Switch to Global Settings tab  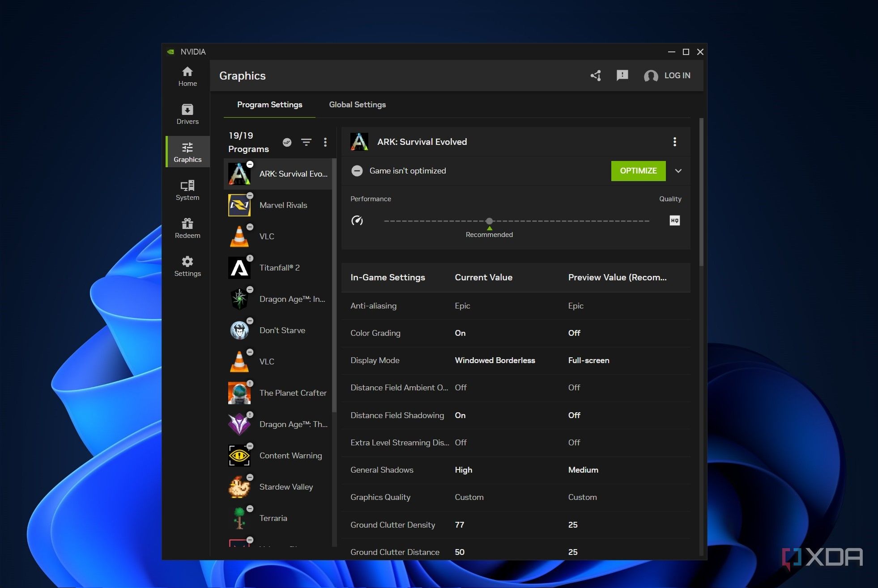(x=357, y=105)
